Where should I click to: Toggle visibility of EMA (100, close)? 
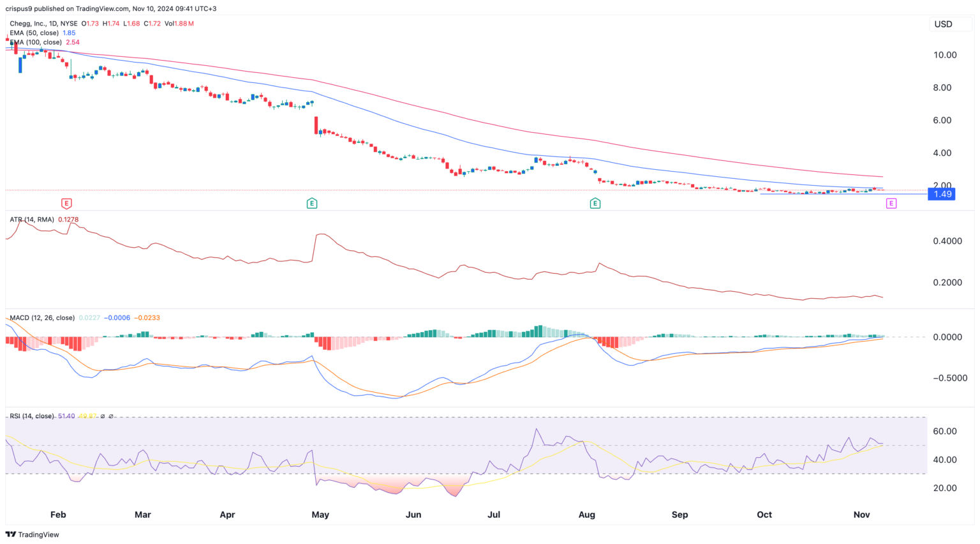(x=35, y=42)
